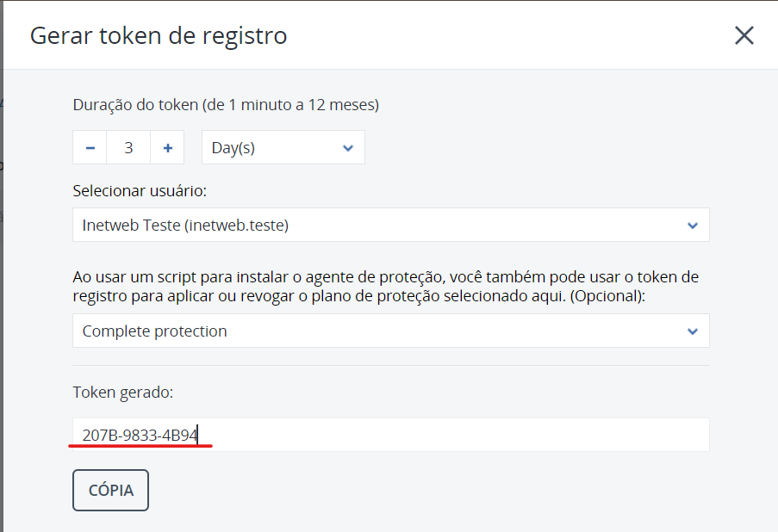The height and width of the screenshot is (532, 778).
Task: Click the Token gerado label
Action: (x=123, y=393)
